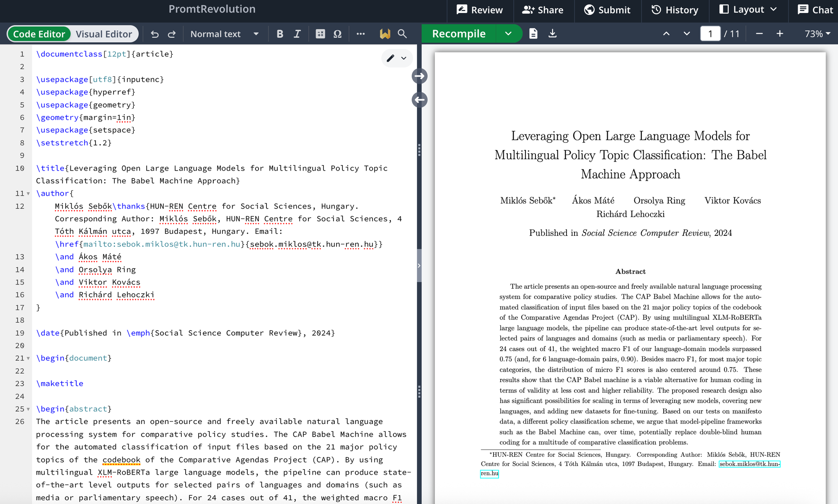Viewport: 838px width, 504px height.
Task: Go to previous PDF page
Action: (x=666, y=34)
